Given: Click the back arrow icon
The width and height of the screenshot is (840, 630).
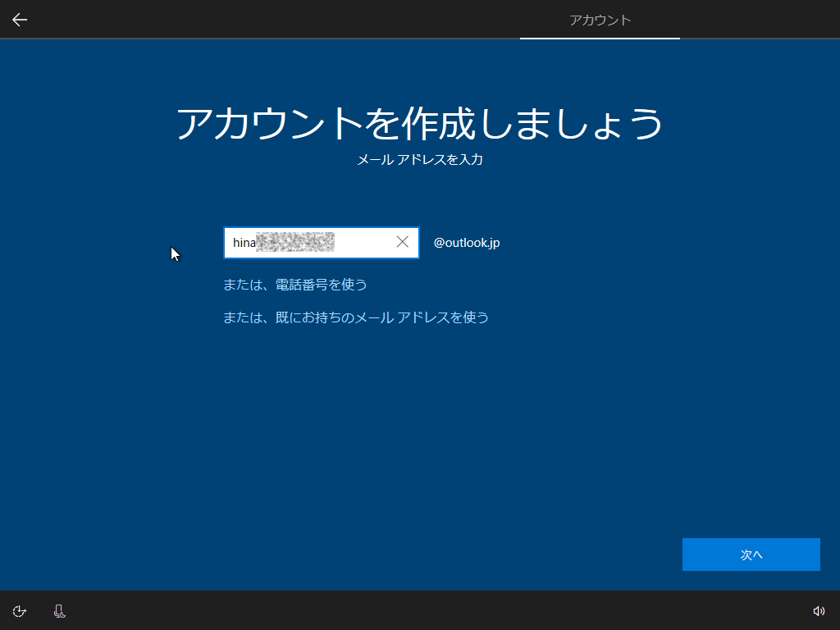Looking at the screenshot, I should point(19,19).
